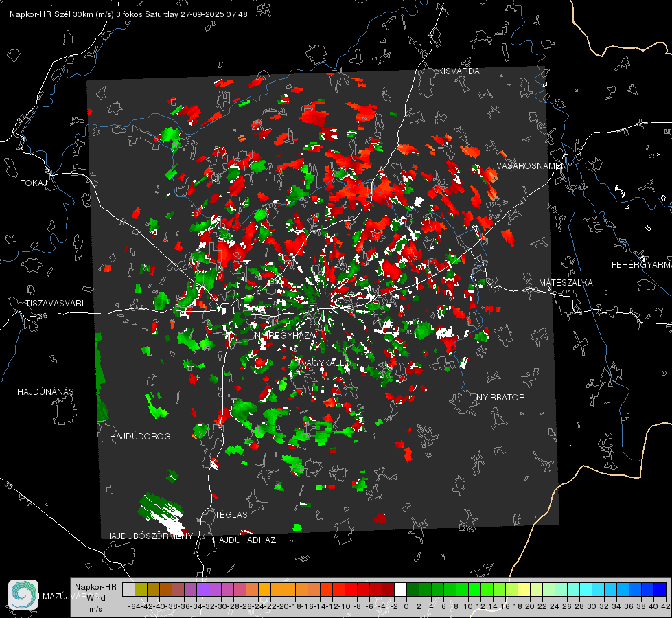Click the NYÍRBÁTOR label on the map
The image size is (672, 618).
click(x=500, y=398)
